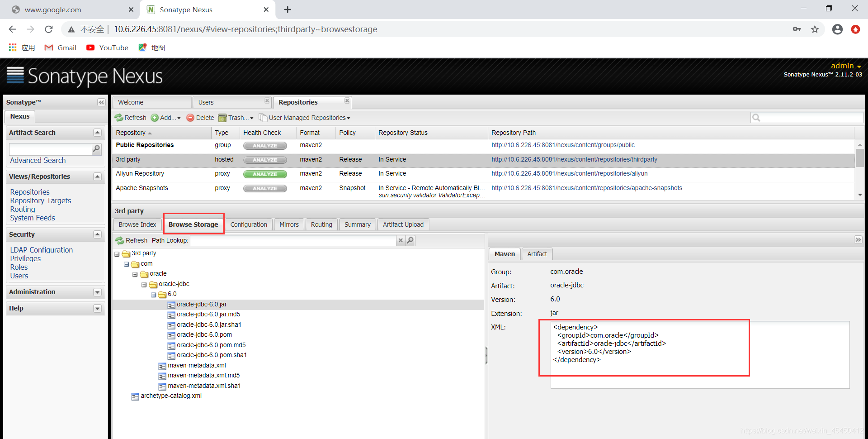The image size is (868, 439).
Task: Collapse the 3rd party root folder
Action: 117,254
